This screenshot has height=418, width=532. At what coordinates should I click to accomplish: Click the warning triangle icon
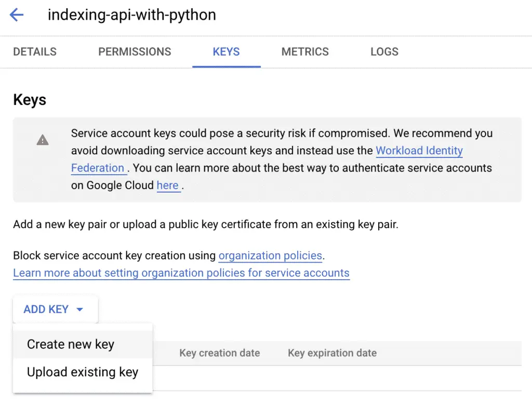click(43, 139)
